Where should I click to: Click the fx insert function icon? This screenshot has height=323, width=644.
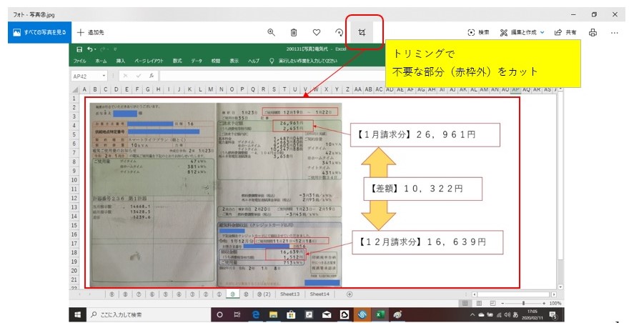[x=152, y=76]
